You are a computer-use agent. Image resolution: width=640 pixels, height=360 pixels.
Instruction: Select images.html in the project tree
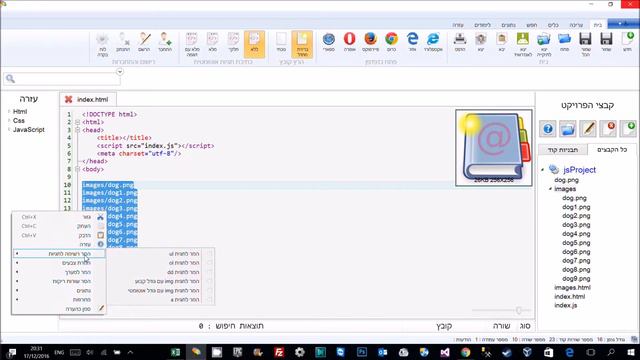click(572, 288)
